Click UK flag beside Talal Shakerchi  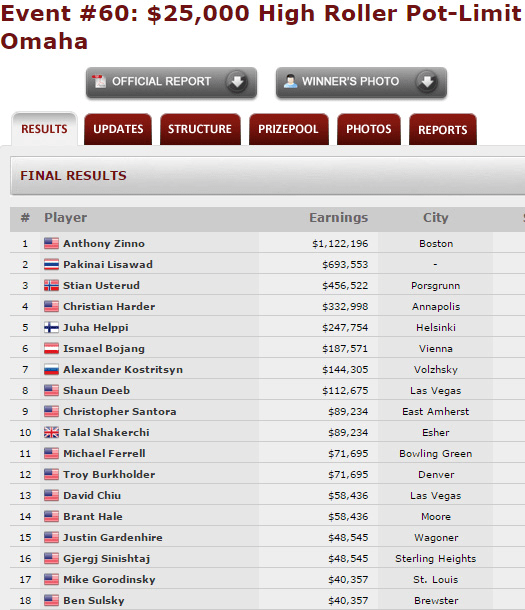click(51, 433)
